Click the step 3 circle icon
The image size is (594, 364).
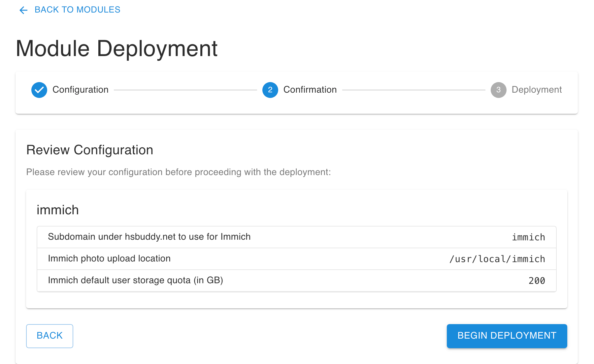[x=499, y=90]
